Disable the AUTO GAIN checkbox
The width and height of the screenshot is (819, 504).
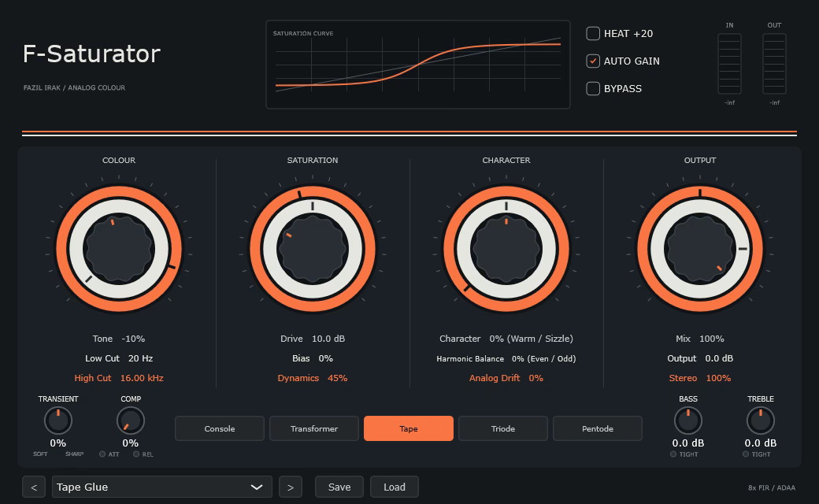coord(593,61)
